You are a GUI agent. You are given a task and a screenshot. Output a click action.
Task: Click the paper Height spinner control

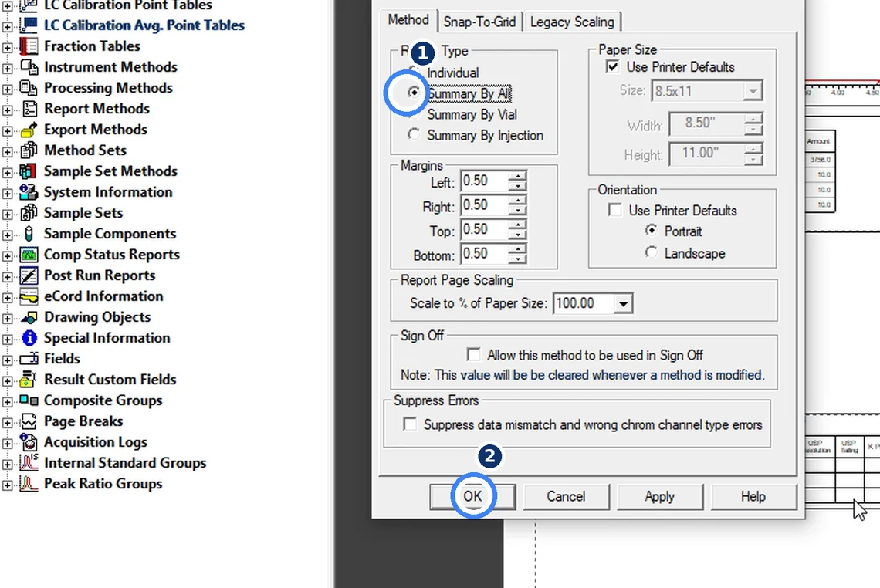click(x=753, y=153)
